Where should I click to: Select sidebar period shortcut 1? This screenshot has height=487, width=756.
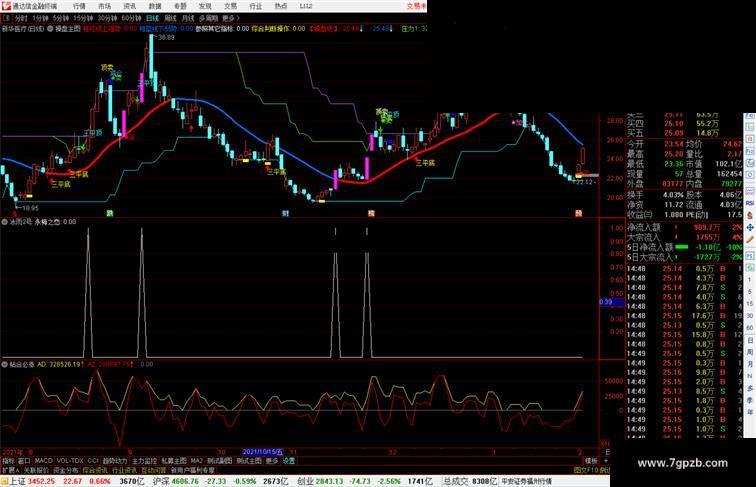point(750,280)
